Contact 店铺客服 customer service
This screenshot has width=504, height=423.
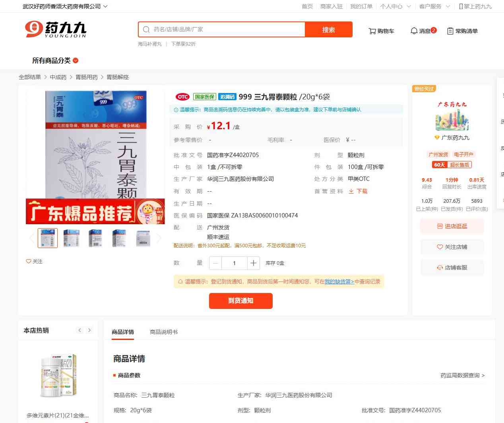(x=452, y=268)
